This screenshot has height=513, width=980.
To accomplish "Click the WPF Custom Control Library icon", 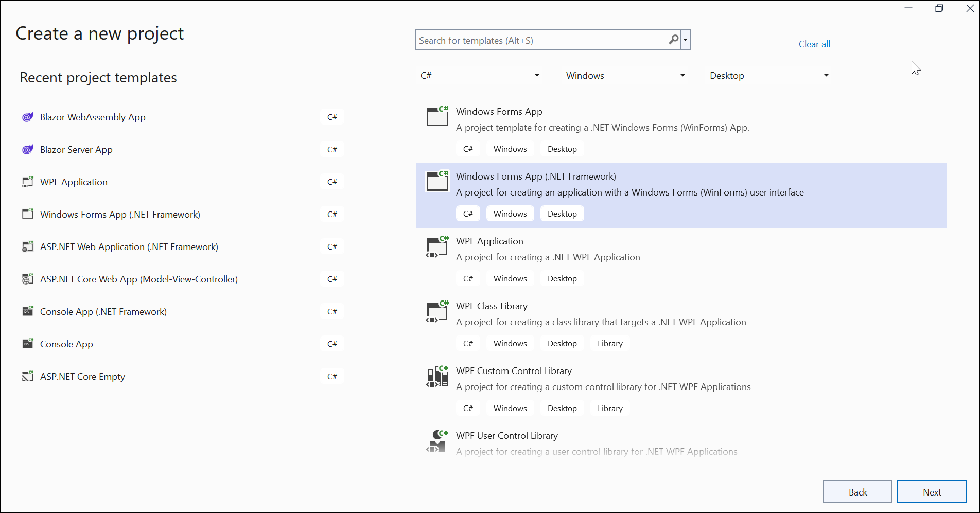I will click(x=437, y=377).
